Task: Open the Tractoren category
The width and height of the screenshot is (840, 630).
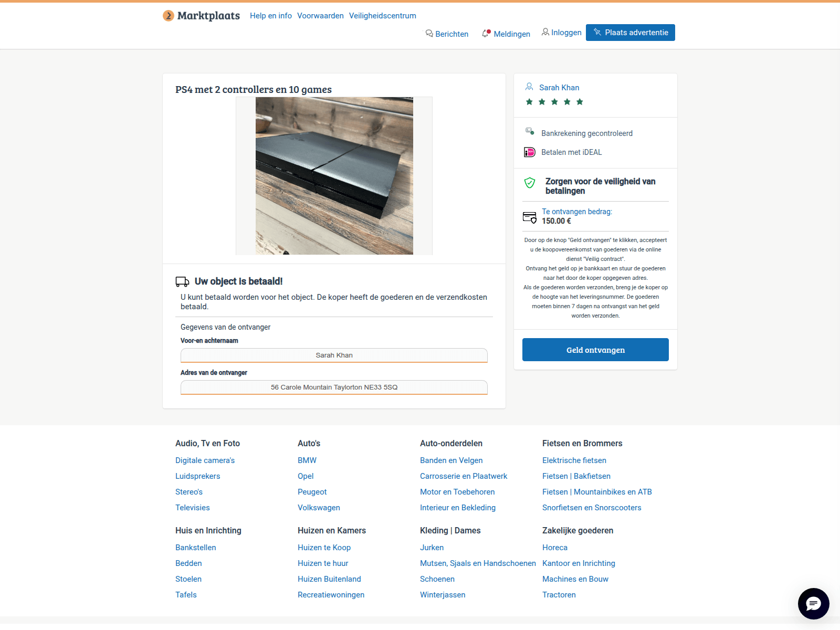Action: point(559,595)
